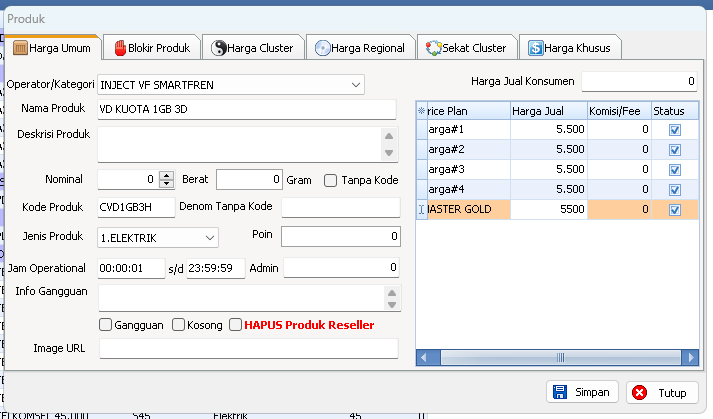The image size is (713, 419).
Task: Expand the Operator/Kategori dropdown
Action: (356, 85)
